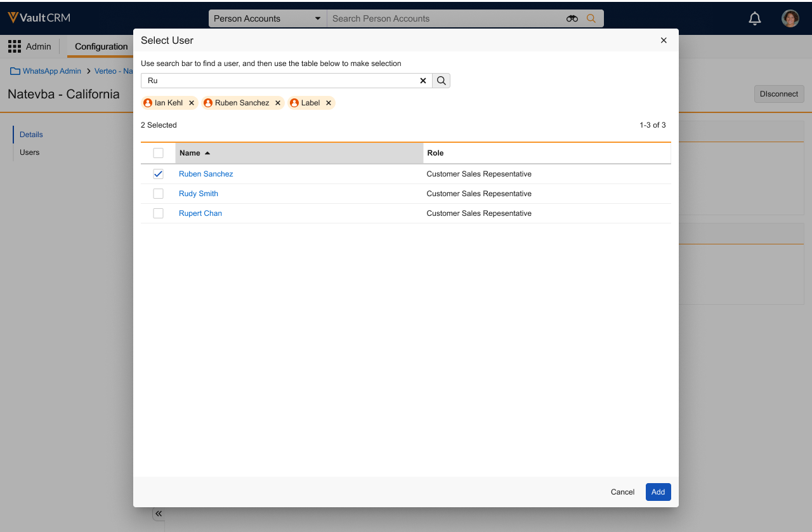Image resolution: width=812 pixels, height=532 pixels.
Task: Open the notifications bell
Action: (x=755, y=18)
